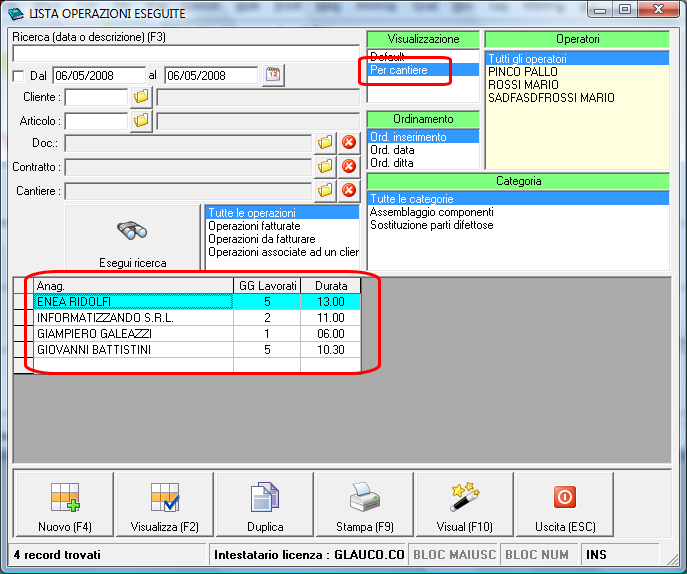Viewport: 687px width, 574px height.
Task: Open Visualizza (F2) button
Action: [165, 504]
